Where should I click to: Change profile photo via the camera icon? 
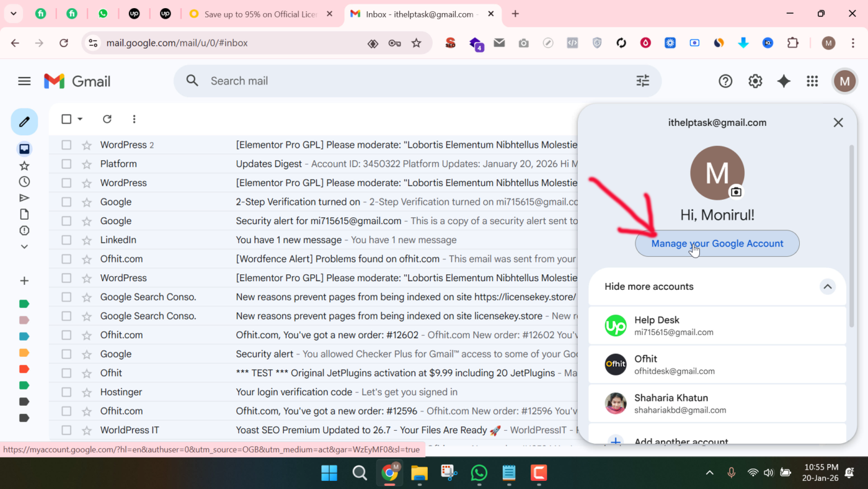pyautogui.click(x=736, y=193)
